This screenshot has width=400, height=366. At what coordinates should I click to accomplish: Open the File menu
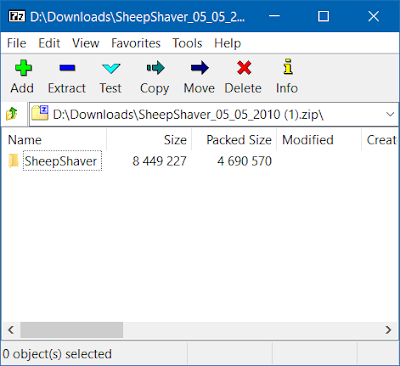coord(16,43)
